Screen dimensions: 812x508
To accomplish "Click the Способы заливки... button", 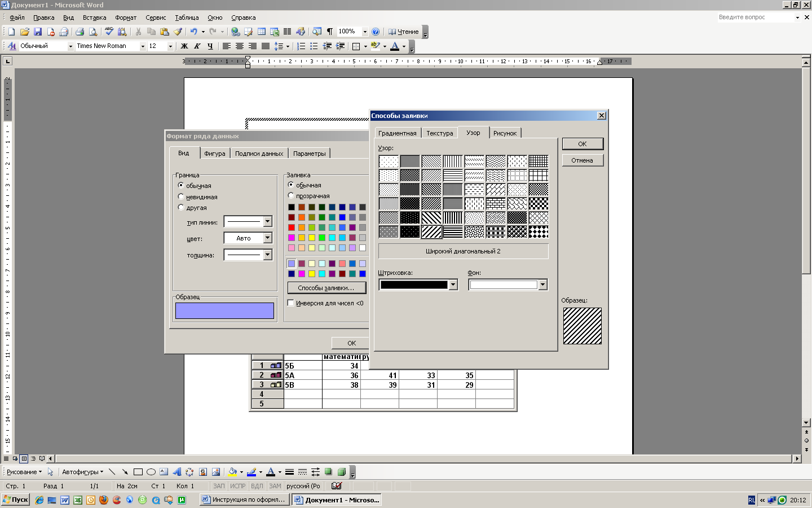I will tap(326, 288).
